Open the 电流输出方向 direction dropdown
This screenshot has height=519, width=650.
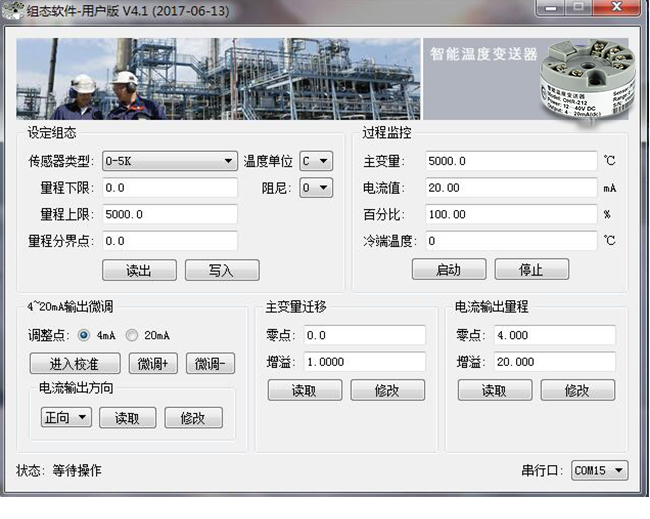(x=65, y=418)
